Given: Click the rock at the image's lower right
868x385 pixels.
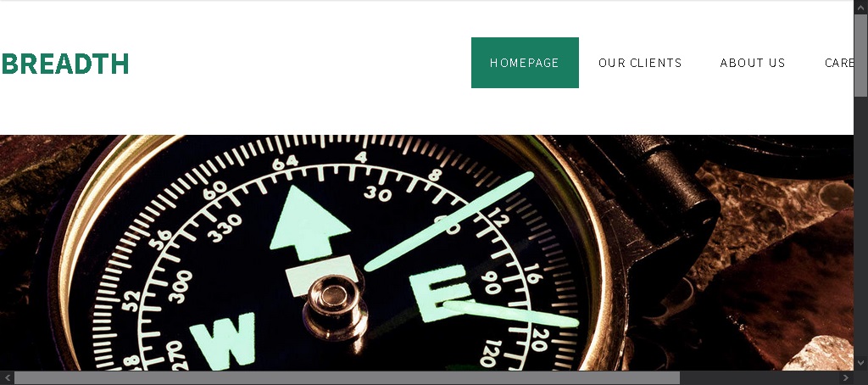Looking at the screenshot, I should coord(818,354).
